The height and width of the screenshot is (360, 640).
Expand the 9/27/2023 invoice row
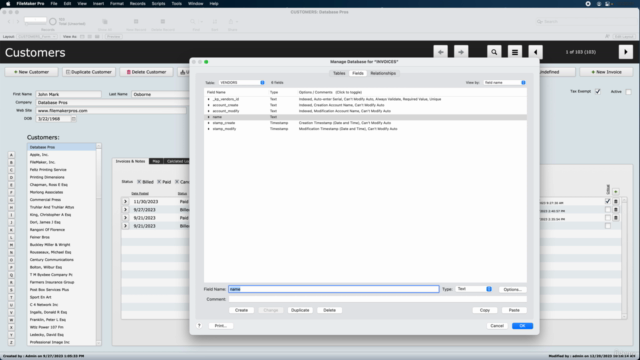pyautogui.click(x=125, y=210)
